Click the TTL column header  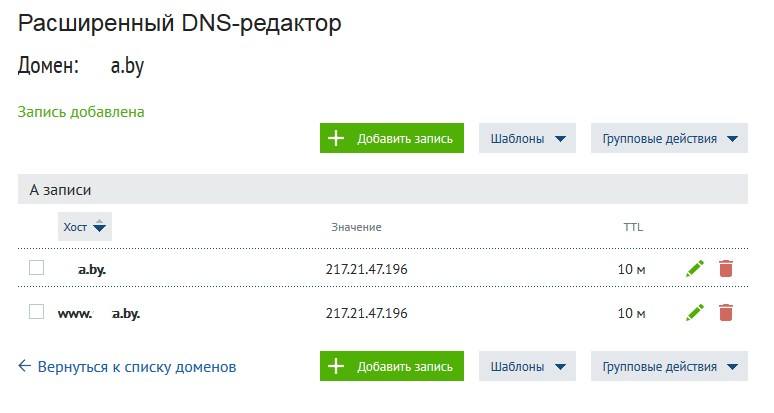pyautogui.click(x=633, y=227)
